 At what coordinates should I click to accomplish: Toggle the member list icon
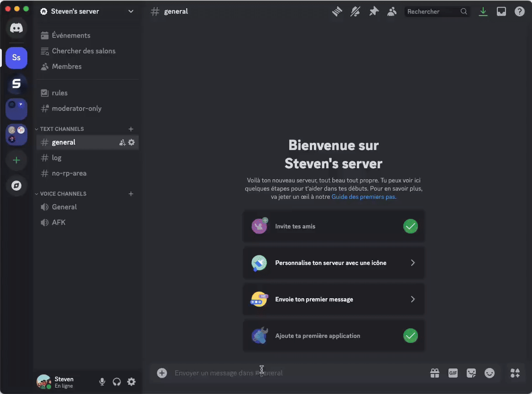coord(392,11)
